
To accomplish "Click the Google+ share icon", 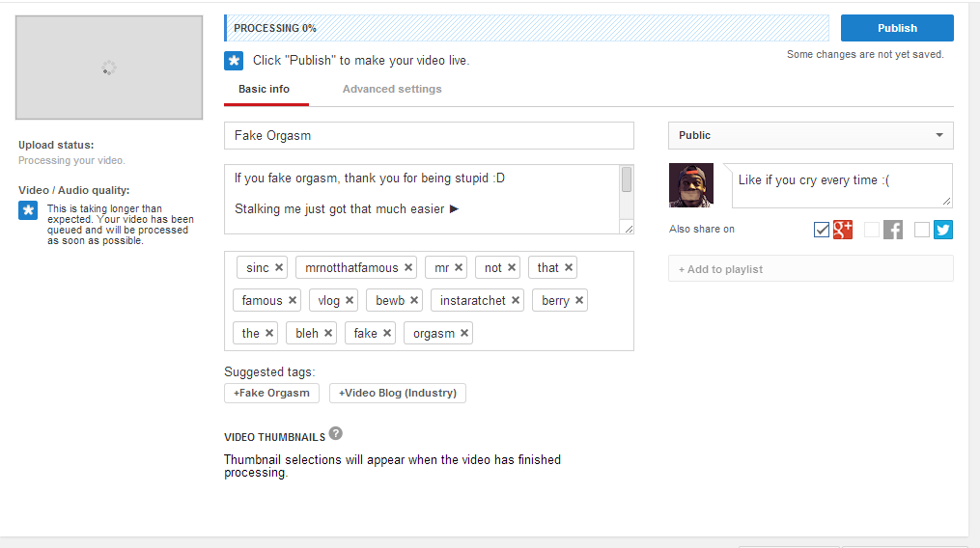I will click(x=843, y=230).
